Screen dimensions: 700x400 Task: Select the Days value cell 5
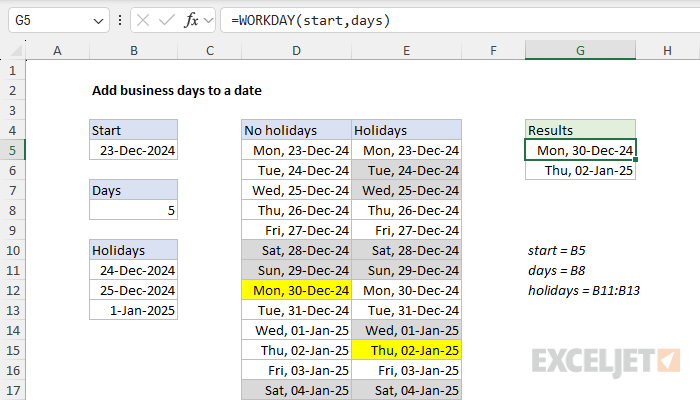coord(133,210)
